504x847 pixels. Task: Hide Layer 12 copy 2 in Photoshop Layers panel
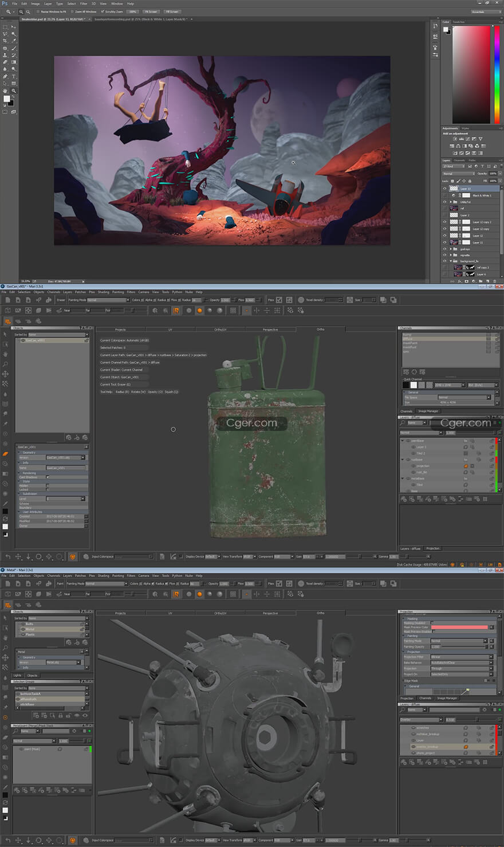tap(444, 222)
